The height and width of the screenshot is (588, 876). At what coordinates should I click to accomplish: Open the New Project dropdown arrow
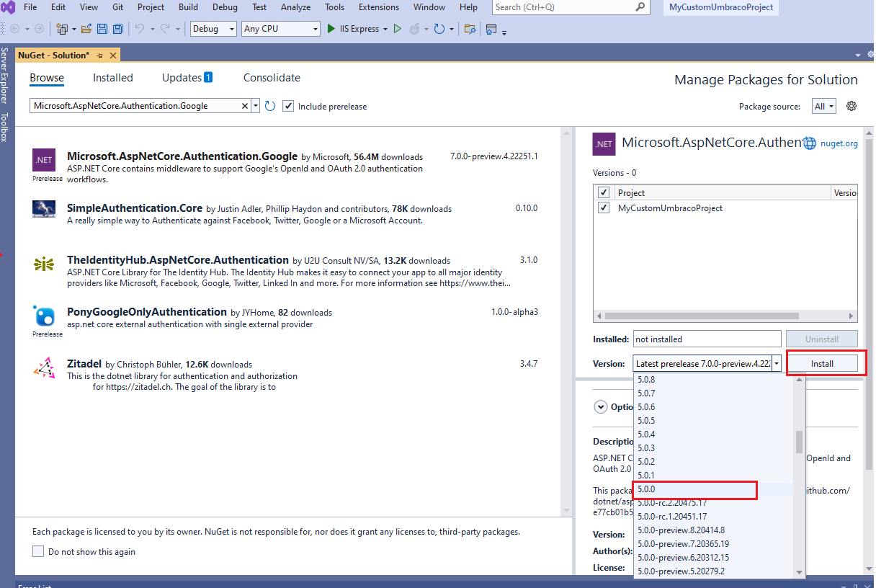73,29
